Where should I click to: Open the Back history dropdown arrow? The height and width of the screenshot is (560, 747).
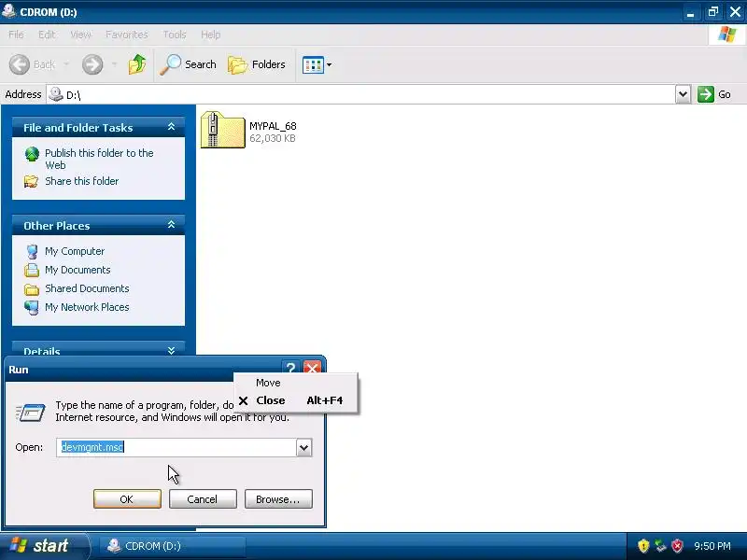66,64
